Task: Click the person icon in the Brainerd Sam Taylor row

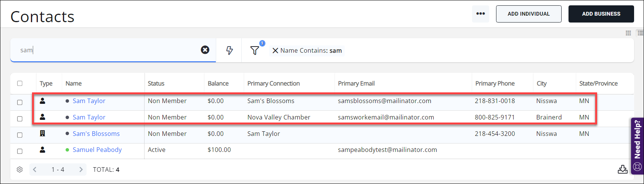Action: (43, 117)
